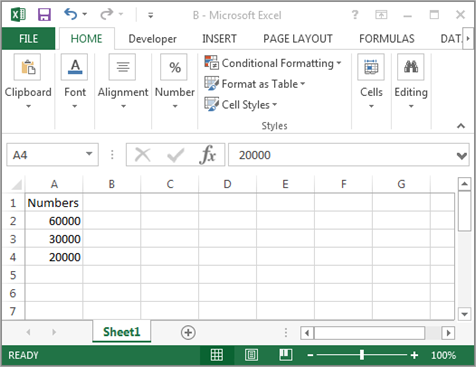Open the Number group percent icon
476x367 pixels.
click(174, 67)
